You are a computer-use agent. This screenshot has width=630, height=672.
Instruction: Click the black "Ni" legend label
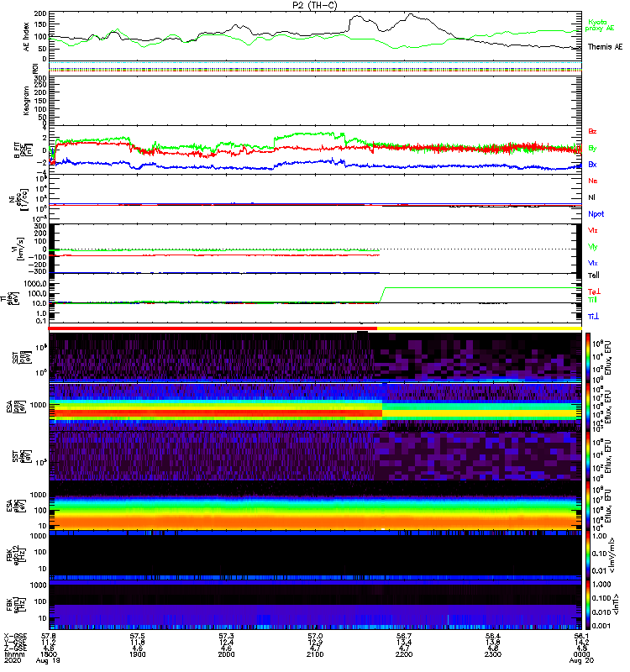point(591,197)
